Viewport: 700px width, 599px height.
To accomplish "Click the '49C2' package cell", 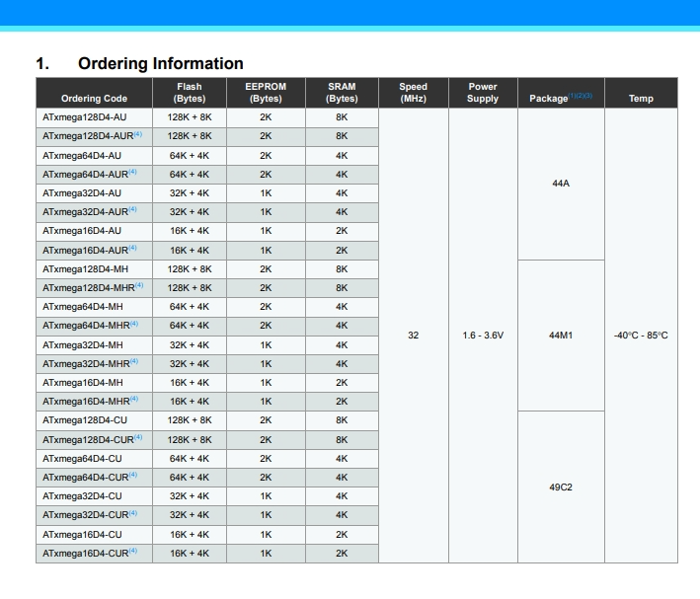I will [561, 487].
